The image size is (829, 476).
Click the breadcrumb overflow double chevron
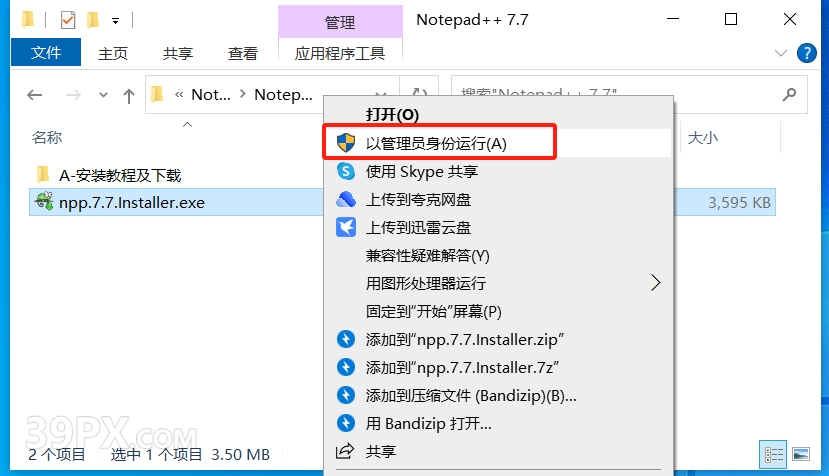coord(179,95)
